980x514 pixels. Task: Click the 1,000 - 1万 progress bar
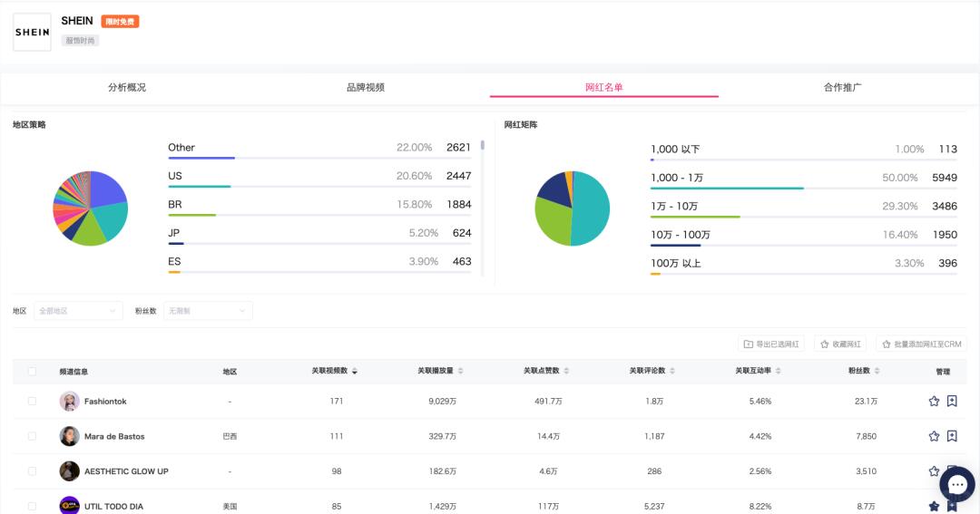[x=804, y=188]
